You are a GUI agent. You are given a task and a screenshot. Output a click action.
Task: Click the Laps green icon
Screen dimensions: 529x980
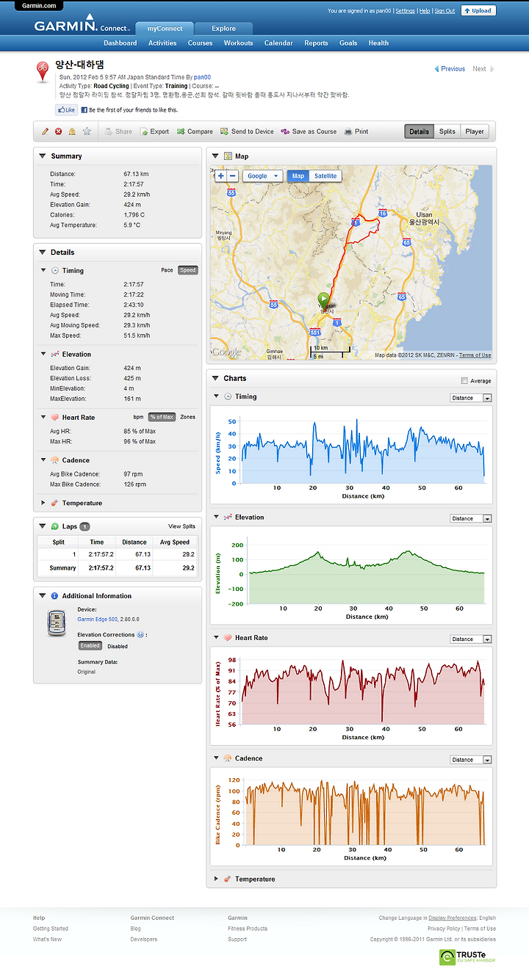[x=54, y=526]
